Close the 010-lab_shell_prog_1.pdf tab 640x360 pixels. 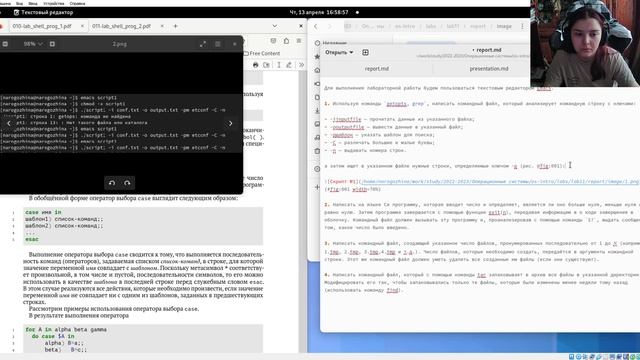tap(82, 26)
